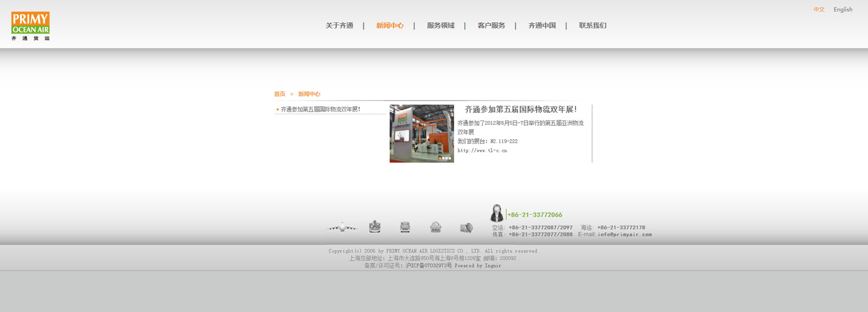Click the warehouse storage icon in footer

coord(436,227)
